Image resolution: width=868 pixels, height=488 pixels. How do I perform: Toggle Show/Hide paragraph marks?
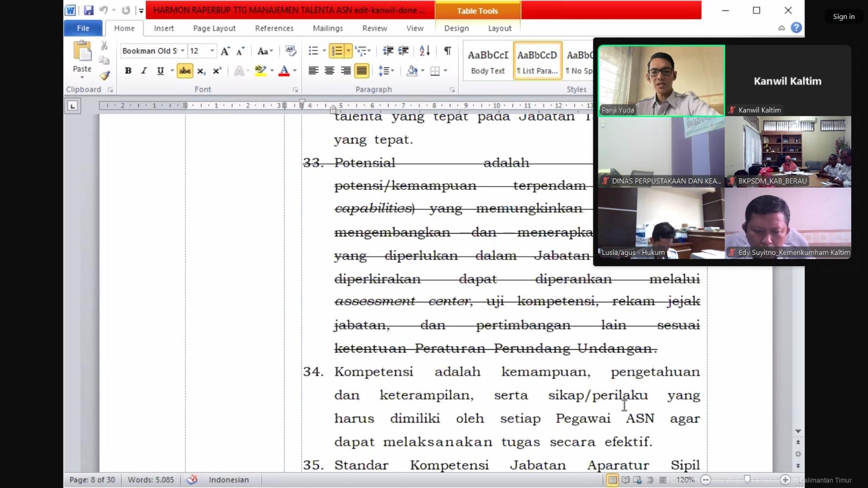448,51
